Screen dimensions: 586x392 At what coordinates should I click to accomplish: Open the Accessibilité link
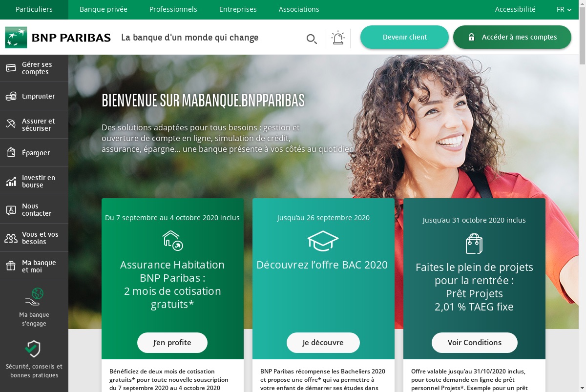tap(515, 9)
